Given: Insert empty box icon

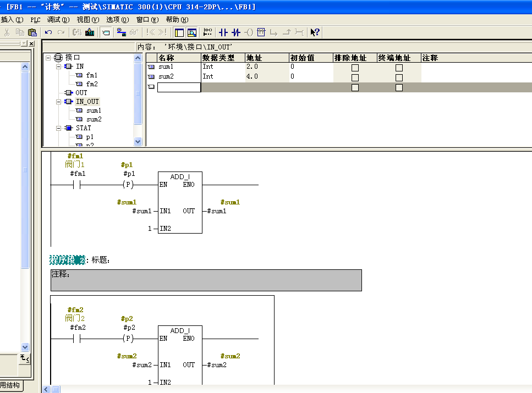Looking at the screenshot, I should [x=261, y=32].
